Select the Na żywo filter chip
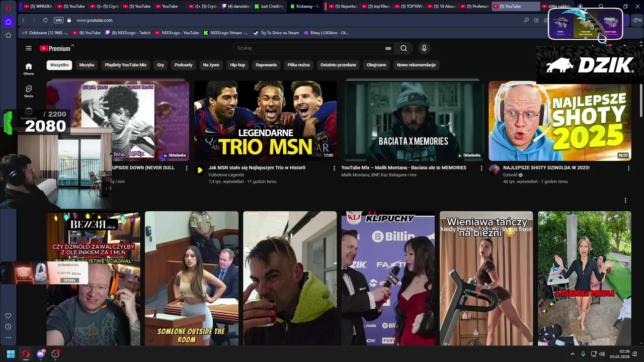 click(x=211, y=65)
